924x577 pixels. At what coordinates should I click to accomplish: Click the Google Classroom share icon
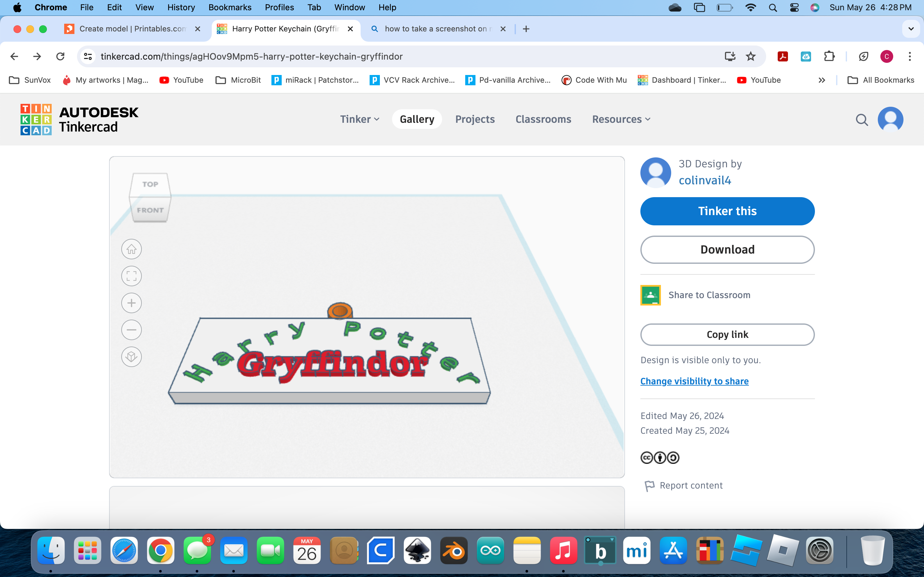(650, 295)
